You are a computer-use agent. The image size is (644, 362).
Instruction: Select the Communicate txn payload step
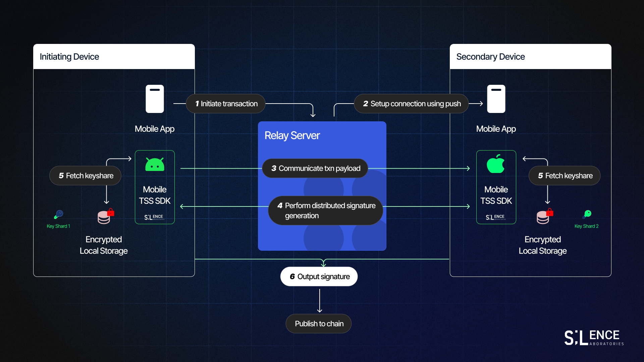[315, 168]
